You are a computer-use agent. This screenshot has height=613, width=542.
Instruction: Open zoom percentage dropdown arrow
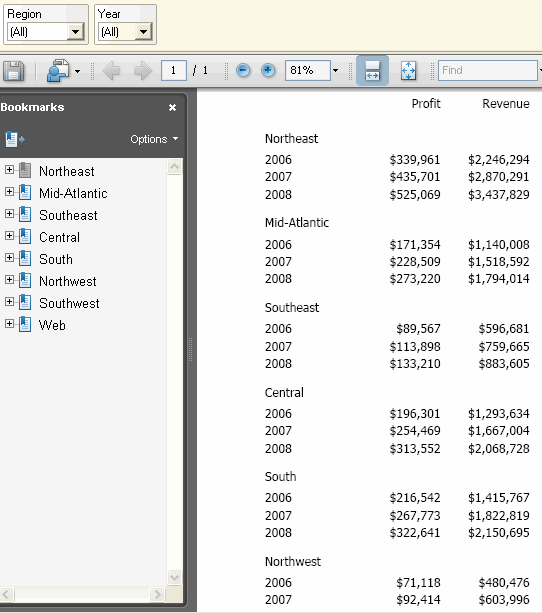click(335, 71)
